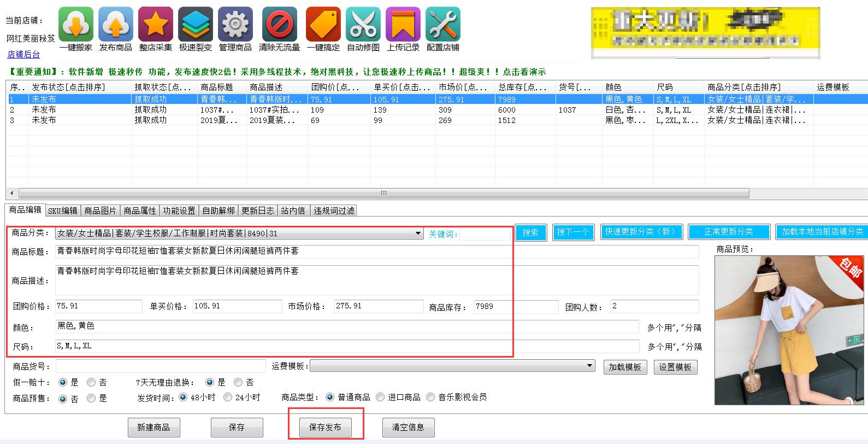
Task: Select 7天无理由退换 否 option
Action: 238,382
